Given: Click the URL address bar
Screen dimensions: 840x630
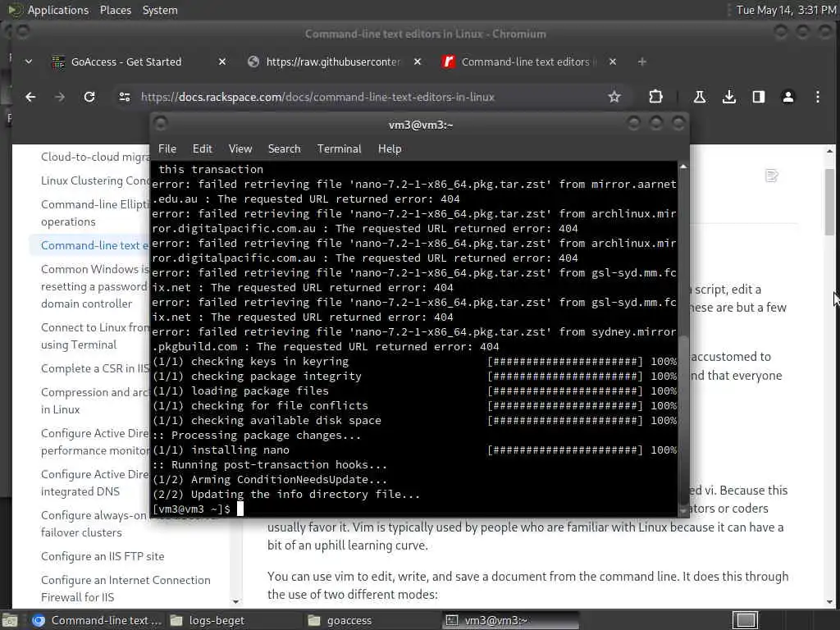Looking at the screenshot, I should 370,97.
